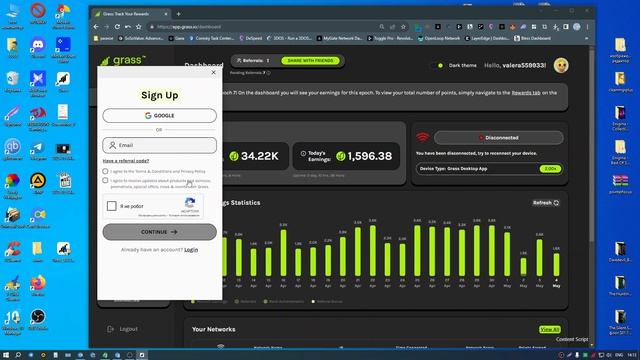Open the MyGate Network bookmark
The height and width of the screenshot is (360, 640).
[340, 38]
